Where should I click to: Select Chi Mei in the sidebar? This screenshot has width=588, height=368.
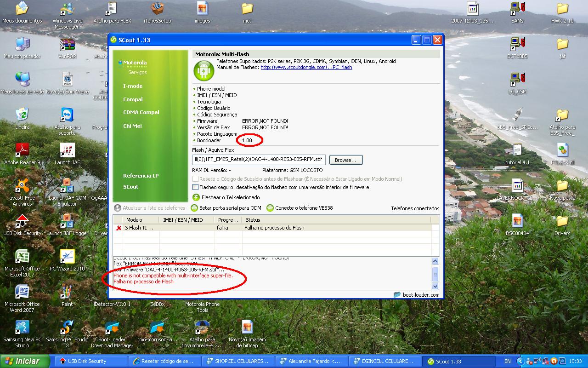tap(132, 126)
